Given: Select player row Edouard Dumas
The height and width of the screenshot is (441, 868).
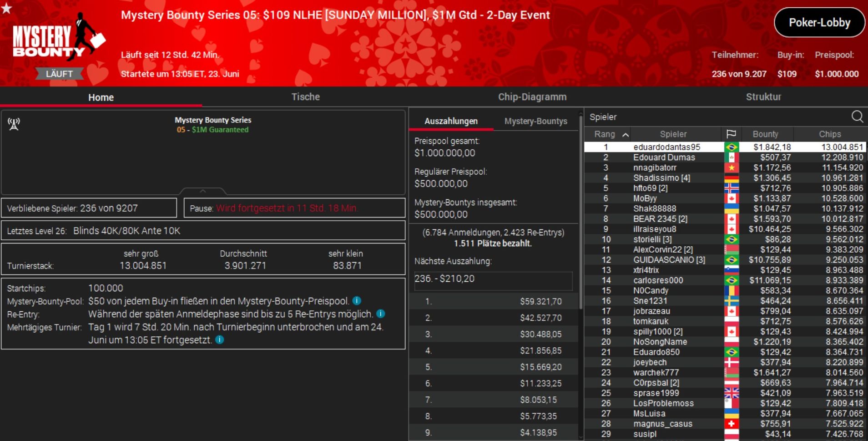Looking at the screenshot, I should (x=725, y=157).
